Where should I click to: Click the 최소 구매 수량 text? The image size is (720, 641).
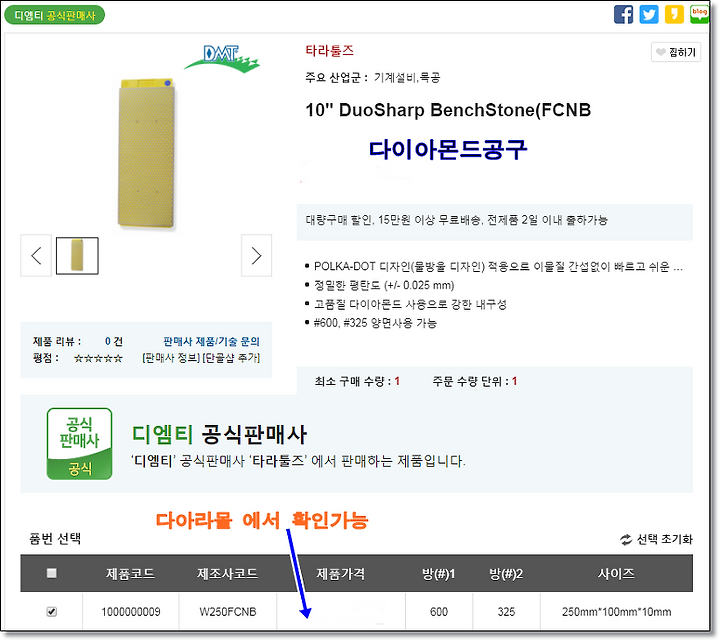tap(357, 381)
